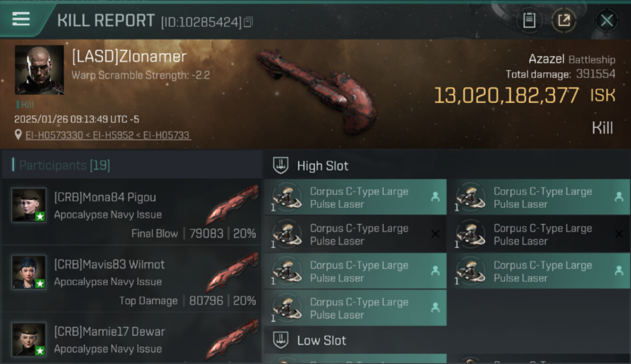
Task: Click the share export icon
Action: click(564, 20)
